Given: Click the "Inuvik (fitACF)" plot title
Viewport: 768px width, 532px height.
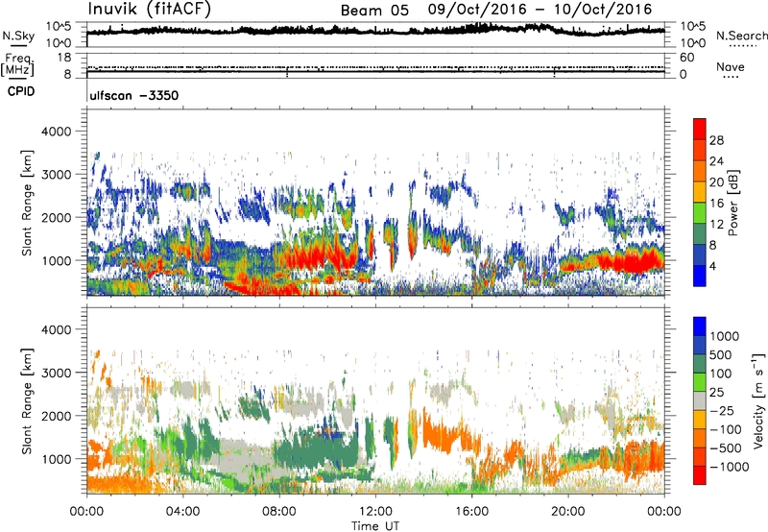Looking at the screenshot, I should pyautogui.click(x=150, y=9).
